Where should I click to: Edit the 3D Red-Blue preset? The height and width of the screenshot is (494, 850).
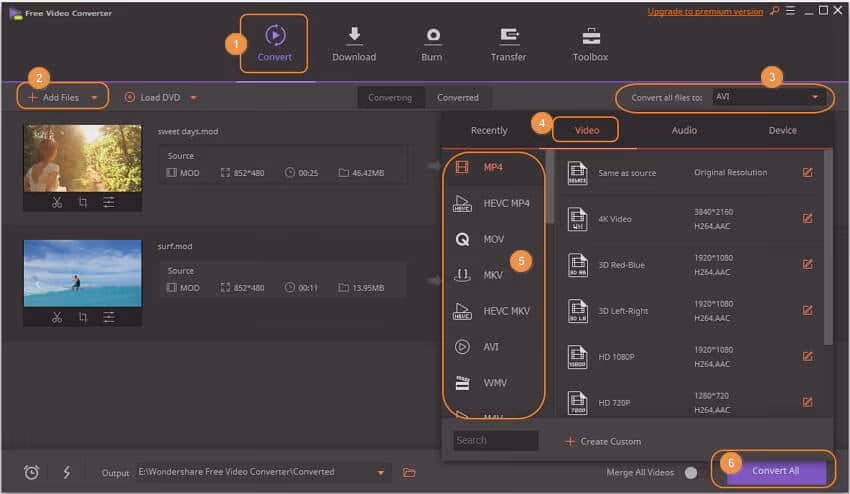[807, 264]
